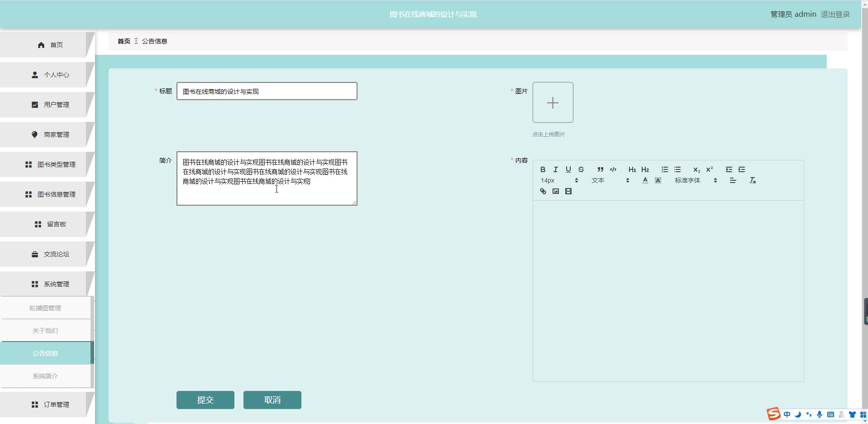Increase indent in the content editor
The height and width of the screenshot is (424, 868).
[742, 169]
